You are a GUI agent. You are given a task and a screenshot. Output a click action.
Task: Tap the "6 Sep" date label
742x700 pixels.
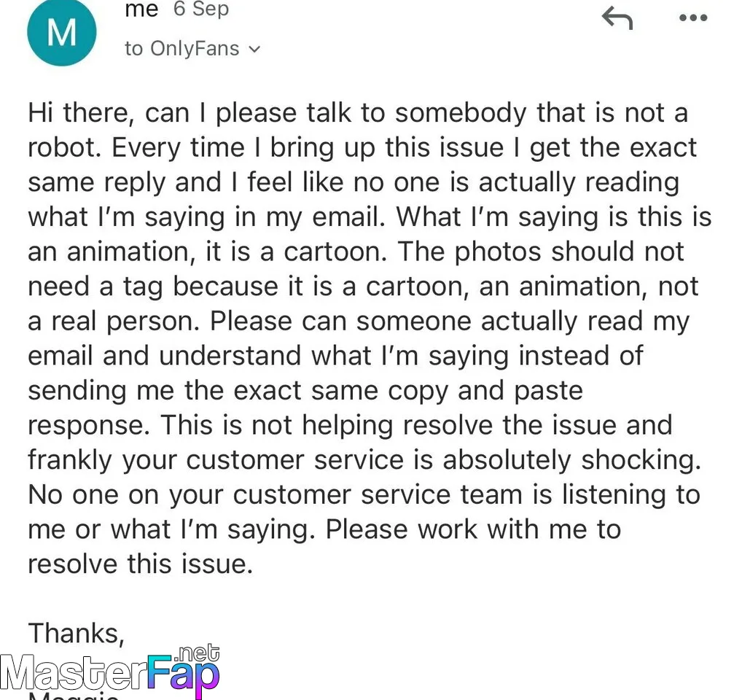(200, 9)
